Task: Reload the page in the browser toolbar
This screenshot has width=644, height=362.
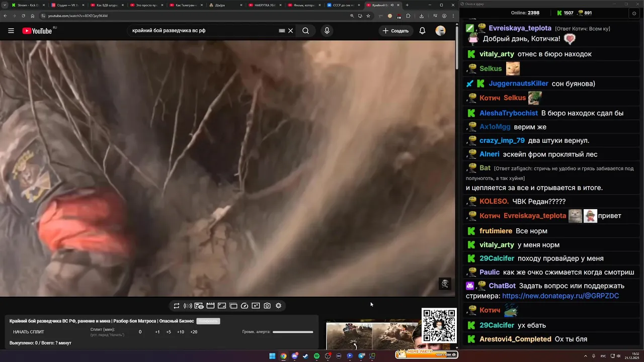Action: click(x=23, y=16)
